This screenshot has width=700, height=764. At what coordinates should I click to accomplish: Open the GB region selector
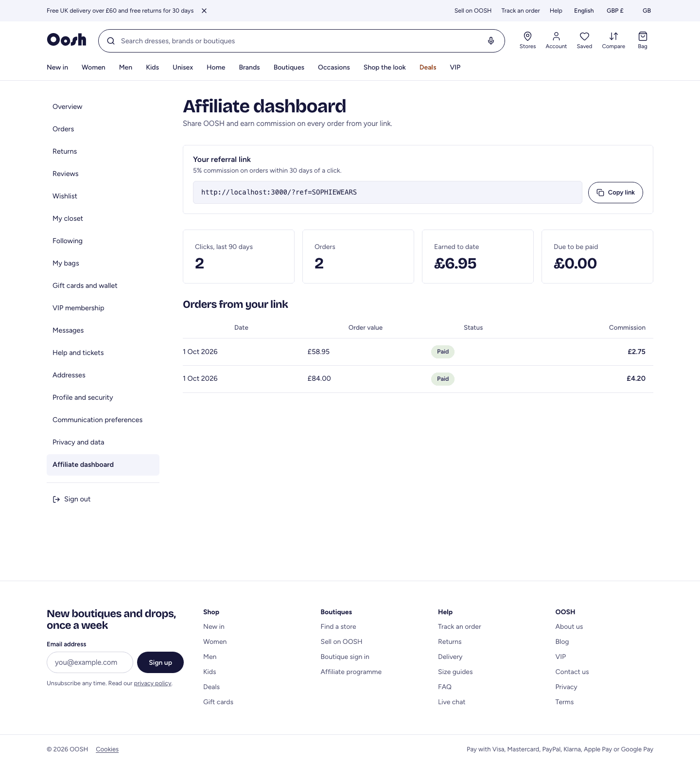pyautogui.click(x=647, y=11)
